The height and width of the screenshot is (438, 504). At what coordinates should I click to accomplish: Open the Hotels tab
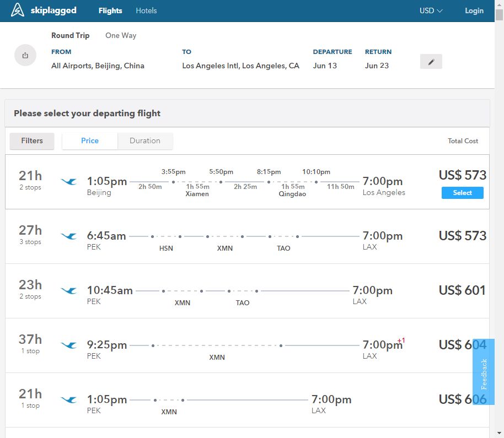tap(146, 10)
